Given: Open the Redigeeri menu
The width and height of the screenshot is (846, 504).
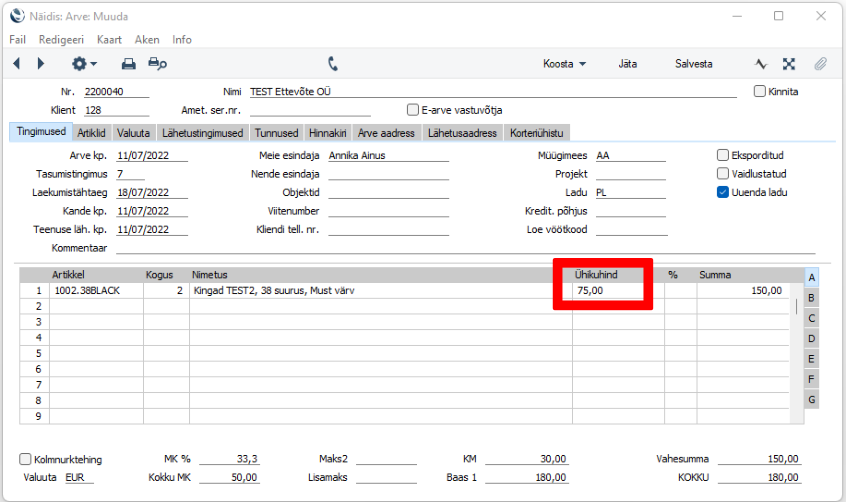Looking at the screenshot, I should (x=61, y=39).
